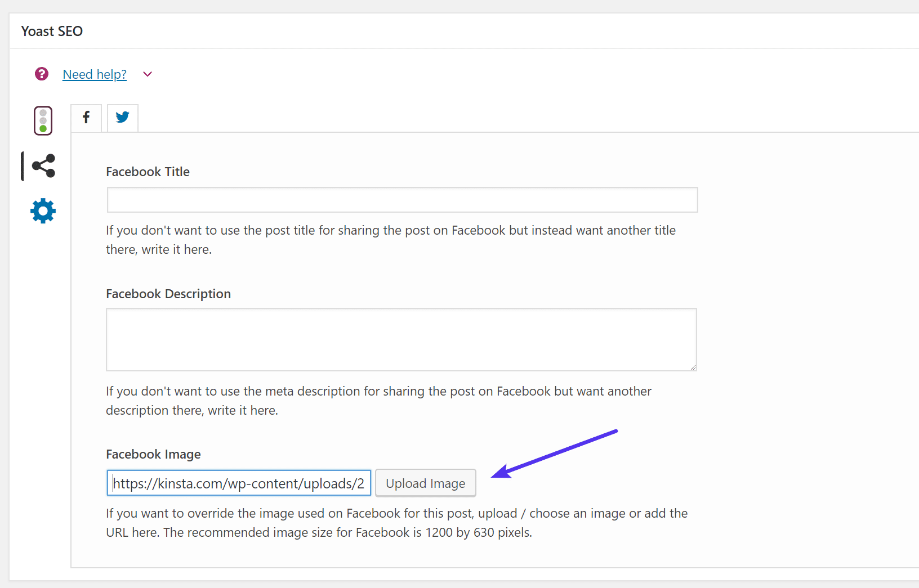Image resolution: width=919 pixels, height=588 pixels.
Task: Open Yoast advanced settings via gear icon
Action: click(43, 211)
